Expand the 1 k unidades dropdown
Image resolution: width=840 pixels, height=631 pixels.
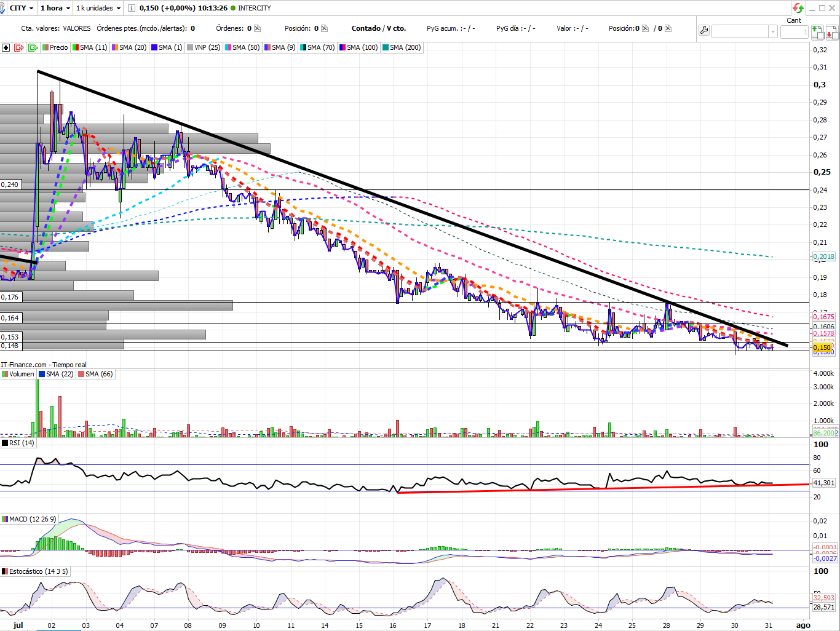[x=98, y=8]
